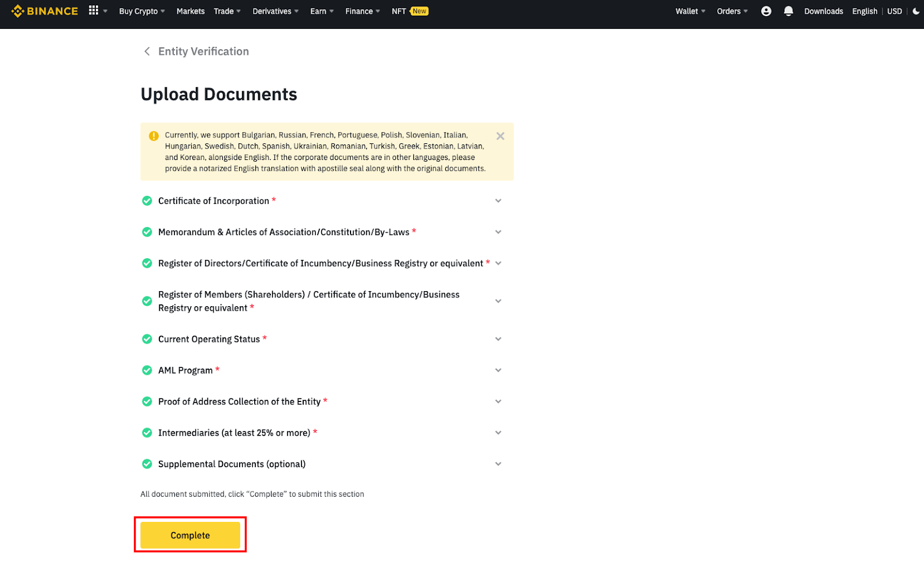Toggle dark mode moon icon

[x=916, y=11]
